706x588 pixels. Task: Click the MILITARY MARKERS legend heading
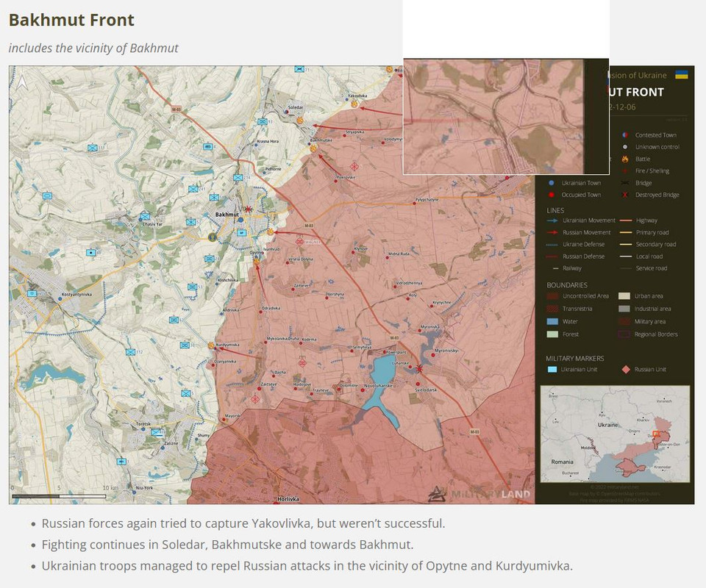coord(575,359)
